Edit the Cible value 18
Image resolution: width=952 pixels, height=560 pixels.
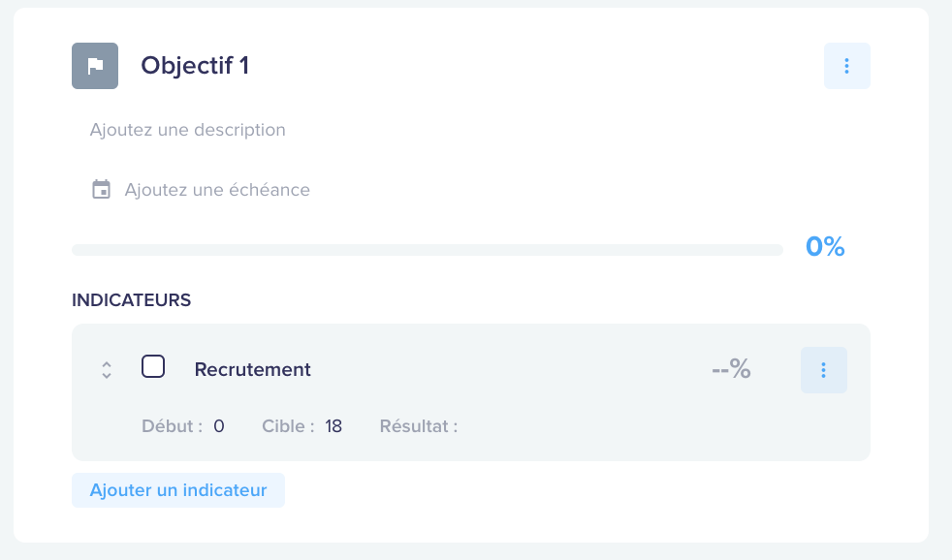(333, 426)
